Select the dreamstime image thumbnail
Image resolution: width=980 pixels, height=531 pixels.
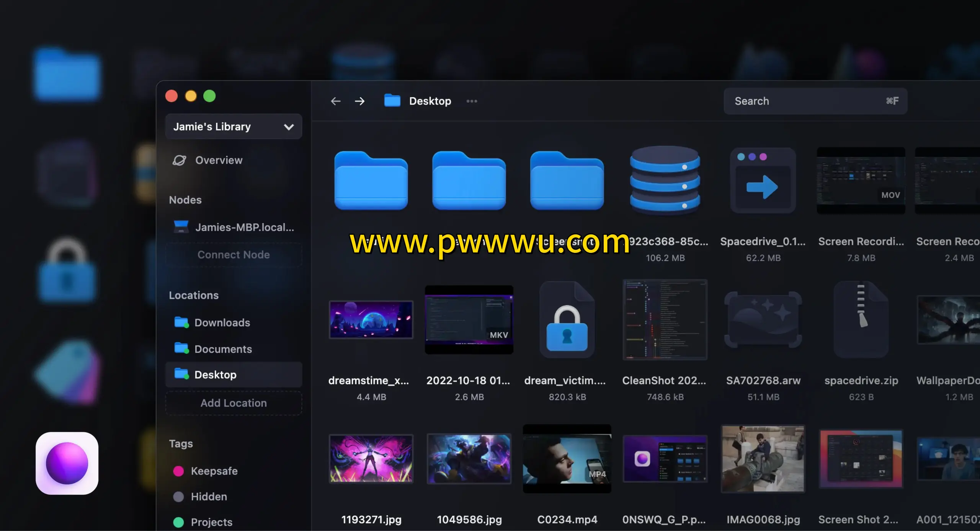coord(371,319)
